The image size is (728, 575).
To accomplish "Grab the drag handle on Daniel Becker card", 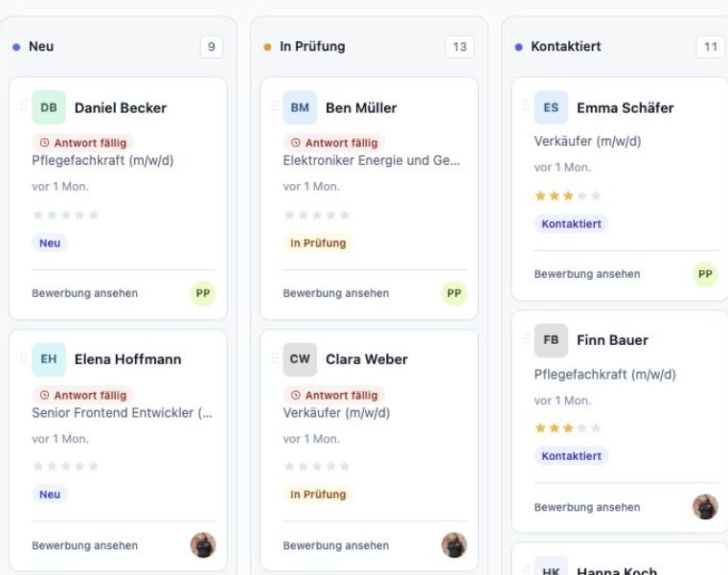I will [x=23, y=106].
